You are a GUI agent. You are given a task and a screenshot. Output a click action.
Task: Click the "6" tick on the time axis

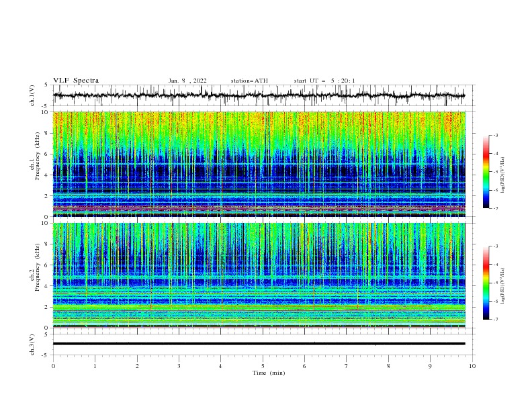pyautogui.click(x=305, y=366)
